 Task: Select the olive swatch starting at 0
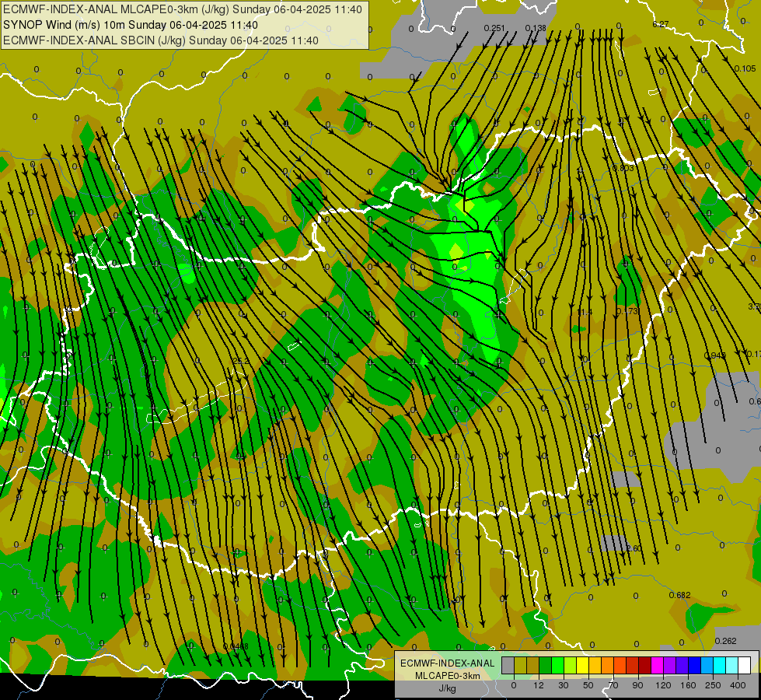pyautogui.click(x=520, y=666)
